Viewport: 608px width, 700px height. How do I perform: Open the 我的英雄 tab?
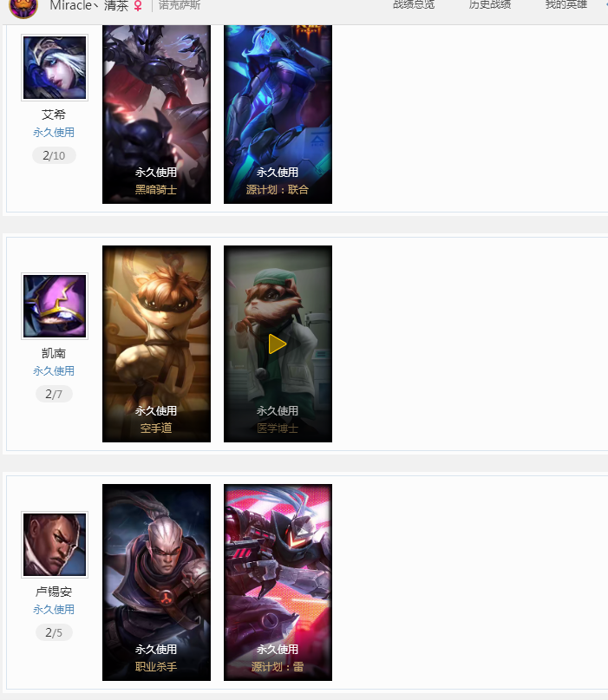click(x=566, y=5)
